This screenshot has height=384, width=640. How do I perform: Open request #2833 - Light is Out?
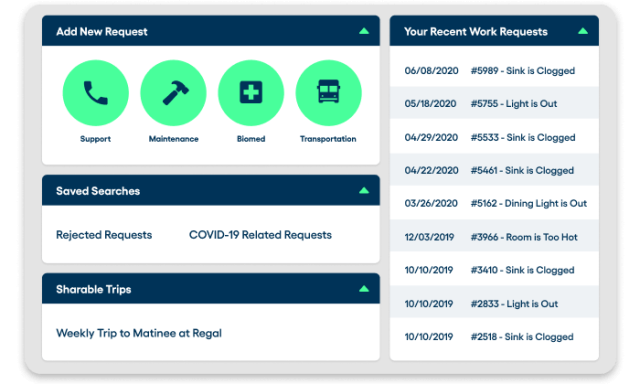click(x=514, y=304)
